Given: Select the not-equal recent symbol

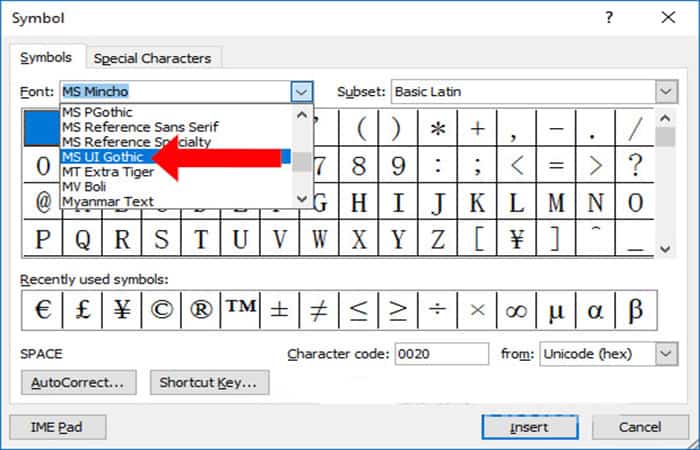Looking at the screenshot, I should (319, 310).
